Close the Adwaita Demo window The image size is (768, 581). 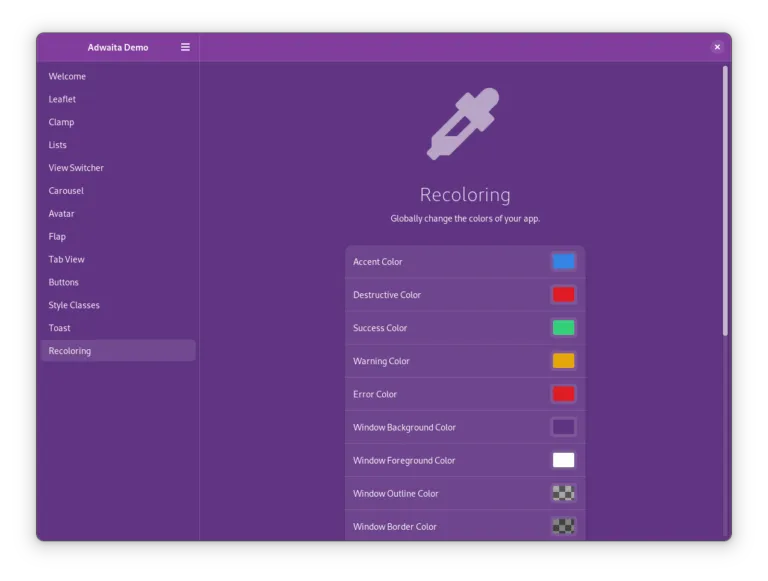tap(717, 47)
